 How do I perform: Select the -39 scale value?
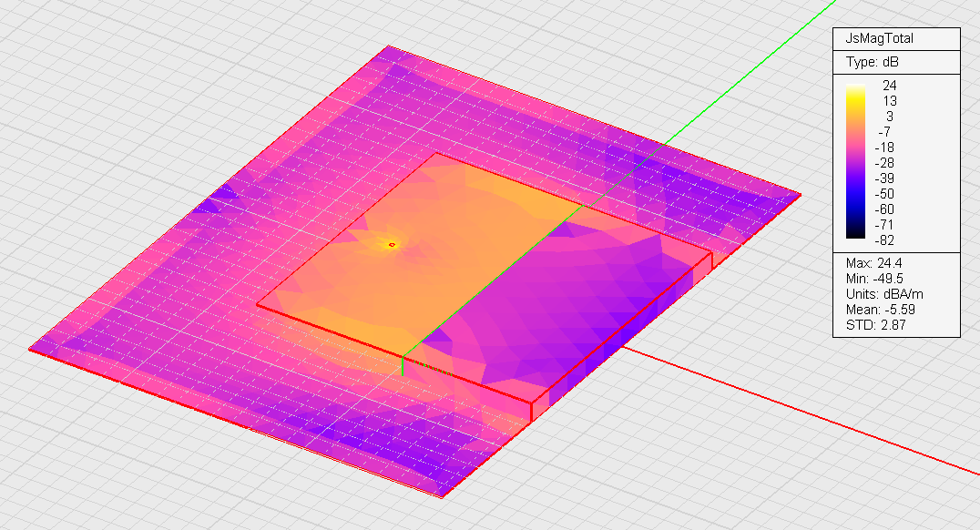click(x=884, y=178)
